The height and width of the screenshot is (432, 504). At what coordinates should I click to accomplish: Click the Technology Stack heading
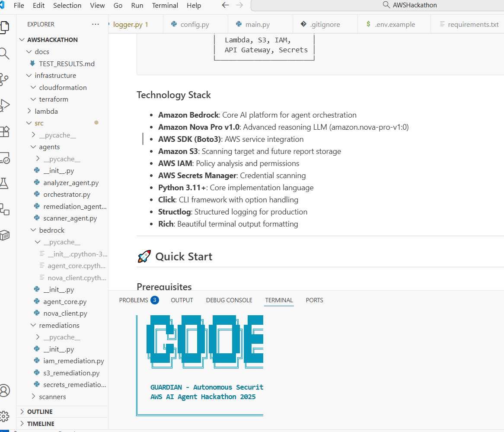click(x=174, y=95)
